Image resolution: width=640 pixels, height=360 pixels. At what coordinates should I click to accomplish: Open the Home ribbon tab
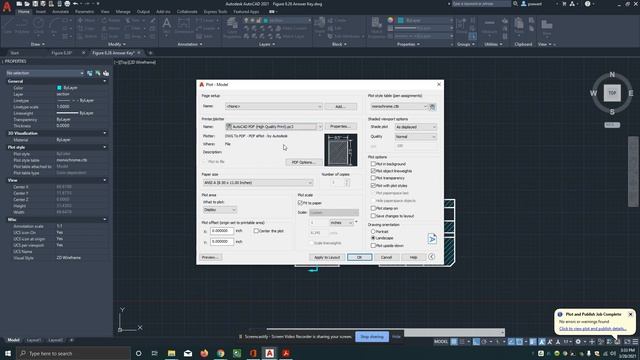24,12
